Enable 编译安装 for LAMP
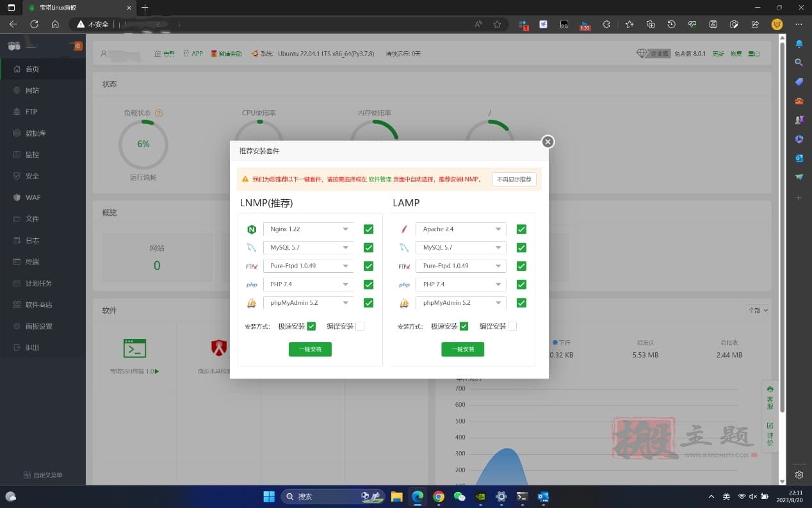 [512, 326]
